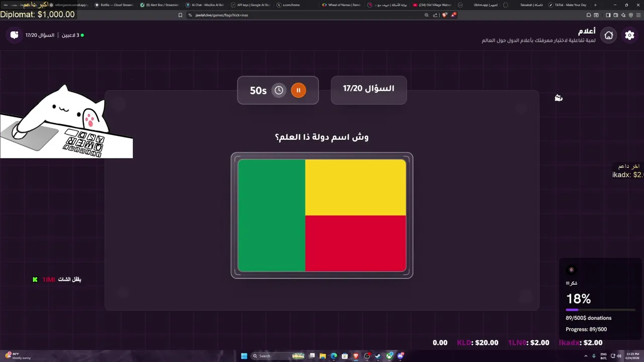The width and height of the screenshot is (644, 362).
Task: Click the 17/20 السؤال question counter badge
Action: (x=369, y=89)
